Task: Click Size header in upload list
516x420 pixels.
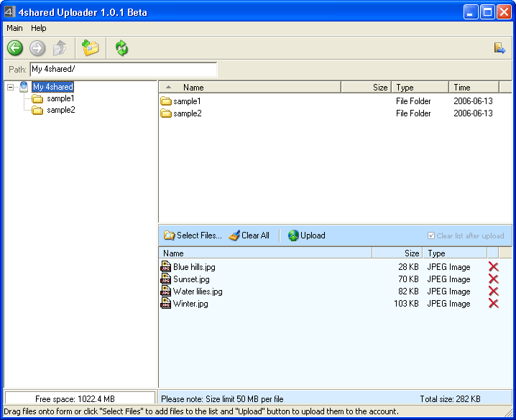Action: (397, 253)
